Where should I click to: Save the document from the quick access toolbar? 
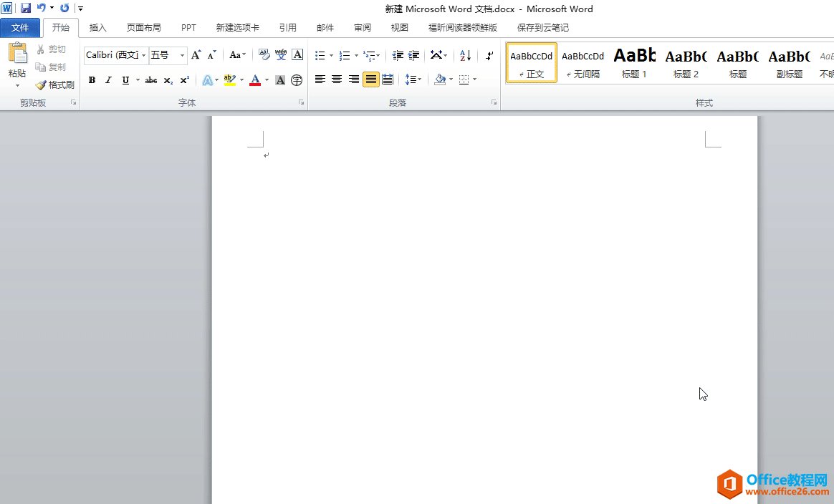pyautogui.click(x=26, y=8)
